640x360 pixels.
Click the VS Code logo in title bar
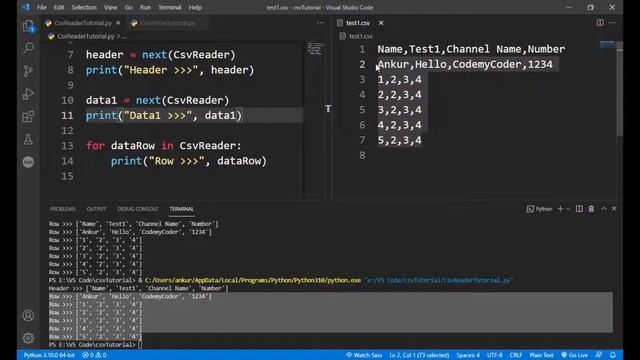27,7
